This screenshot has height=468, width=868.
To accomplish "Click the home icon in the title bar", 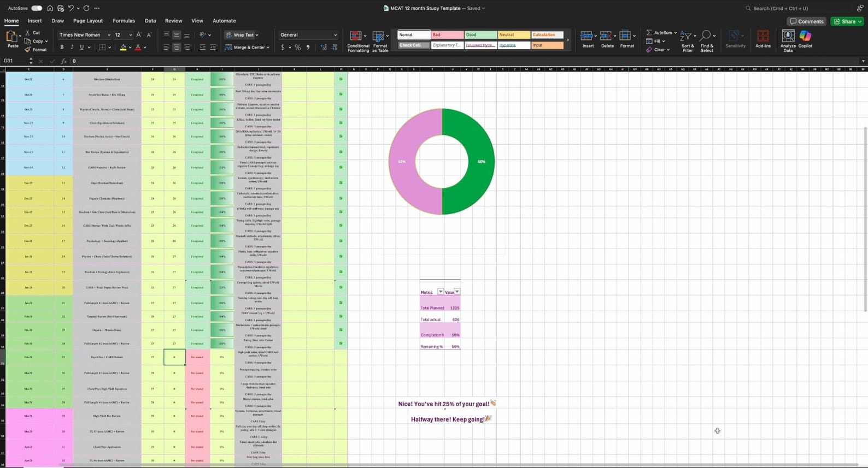I will pyautogui.click(x=50, y=8).
